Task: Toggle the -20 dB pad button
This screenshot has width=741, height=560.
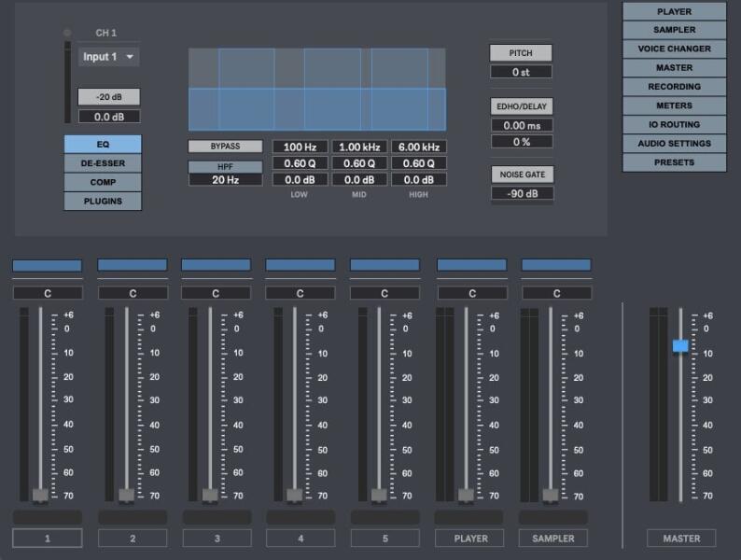Action: [109, 97]
